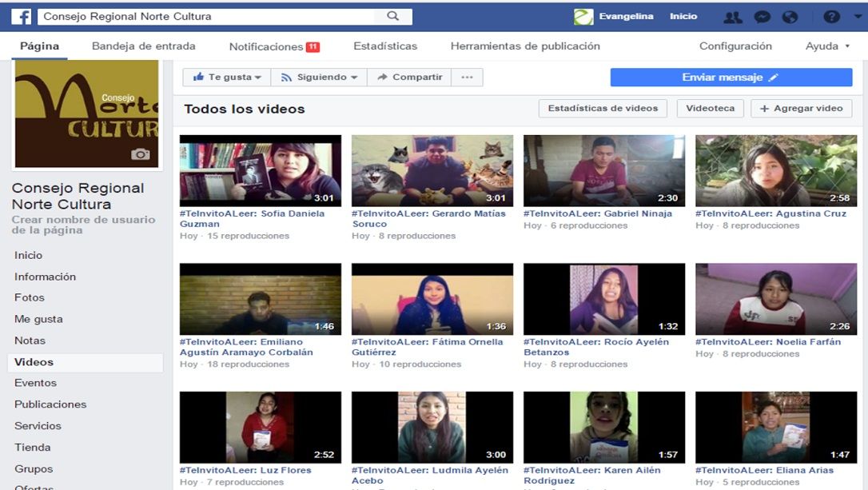The width and height of the screenshot is (868, 490).
Task: Open the Messenger messages icon
Action: 762,17
